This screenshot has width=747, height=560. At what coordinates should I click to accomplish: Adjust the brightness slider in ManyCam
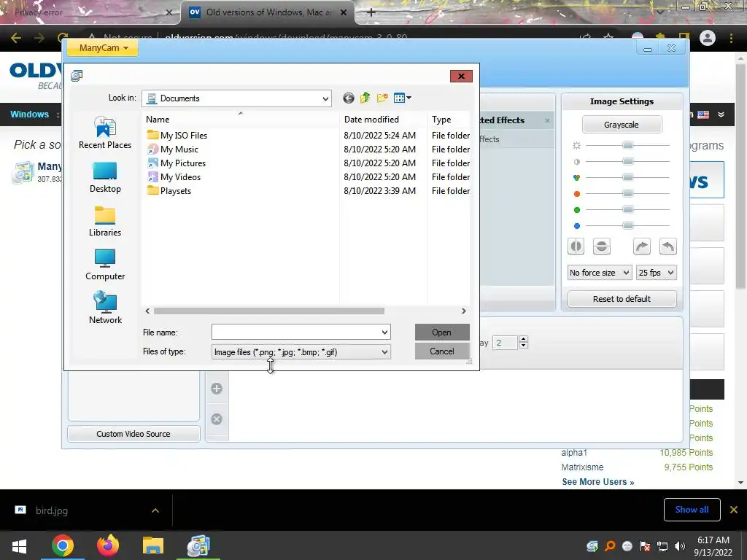[627, 145]
